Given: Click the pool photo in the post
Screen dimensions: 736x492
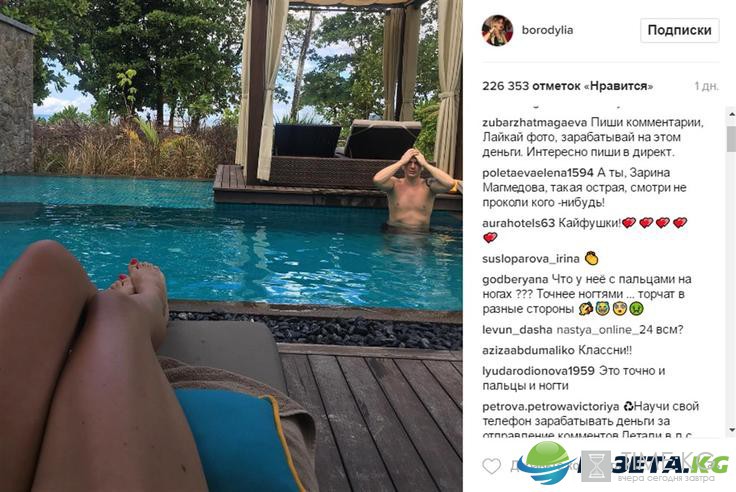Looking at the screenshot, I should pyautogui.click(x=231, y=246).
